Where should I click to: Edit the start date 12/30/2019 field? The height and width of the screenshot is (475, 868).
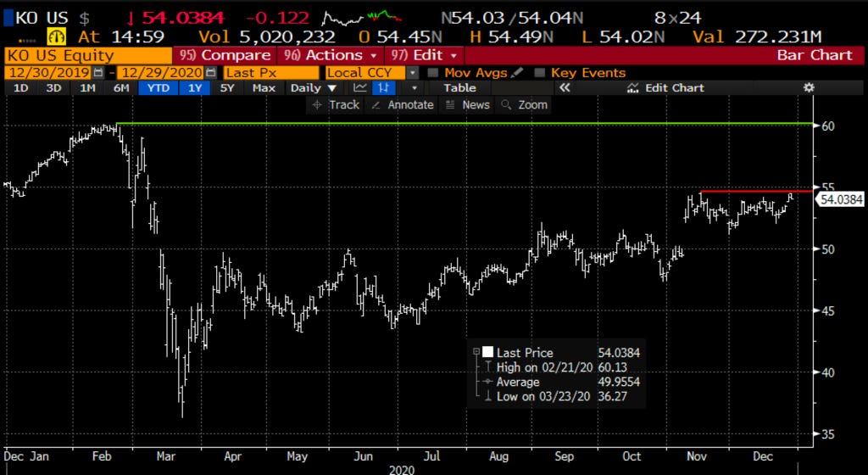48,73
